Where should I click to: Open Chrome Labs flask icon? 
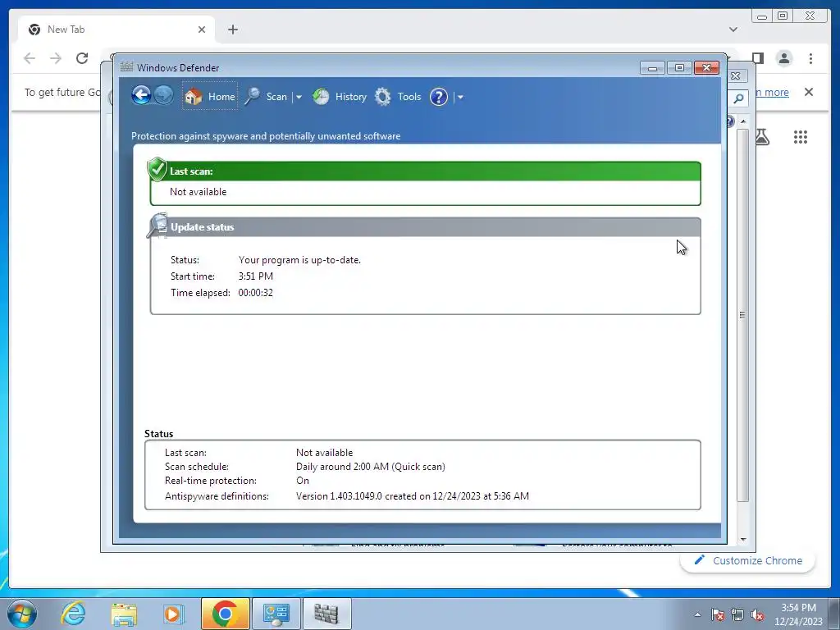(762, 137)
